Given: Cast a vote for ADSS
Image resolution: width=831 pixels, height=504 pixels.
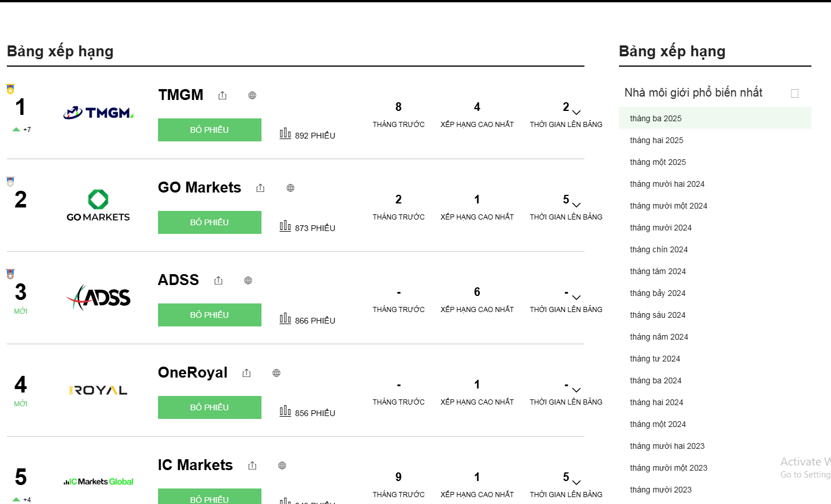Looking at the screenshot, I should click(210, 315).
